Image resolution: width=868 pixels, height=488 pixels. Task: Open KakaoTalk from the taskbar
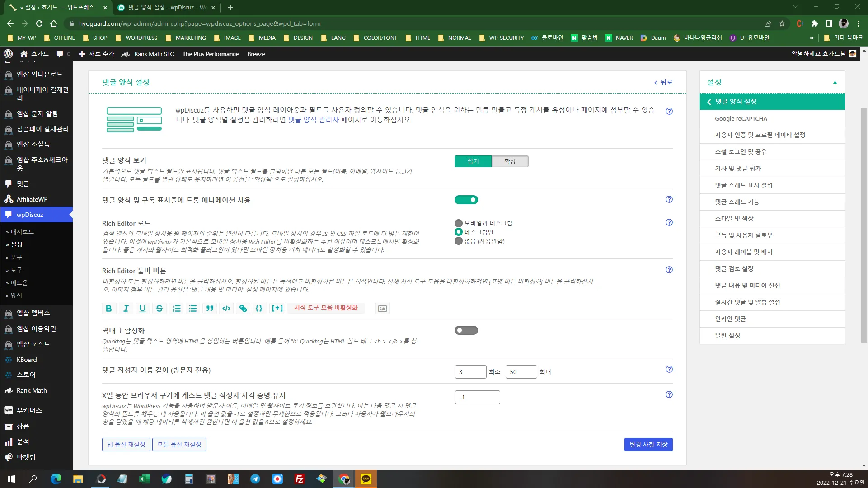pyautogui.click(x=366, y=479)
